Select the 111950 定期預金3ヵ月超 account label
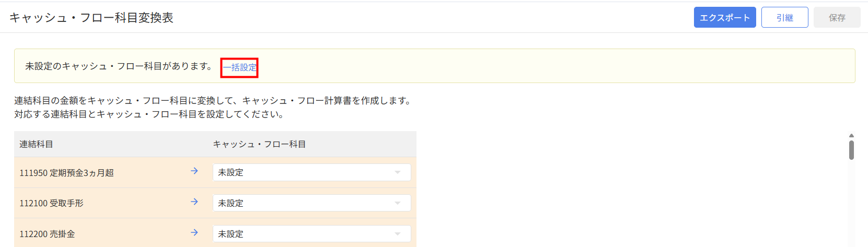Viewport: 868px width, 247px height. click(x=66, y=173)
